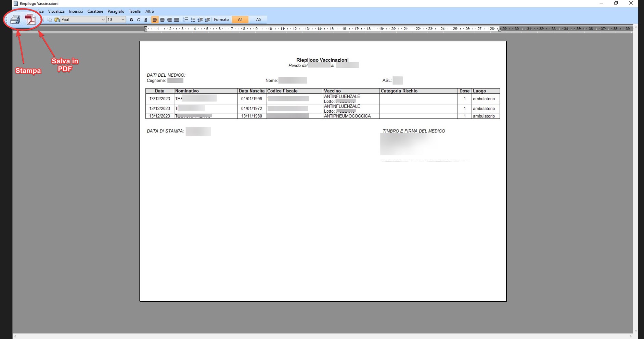
Task: Click birth date 13/11/1980 cell
Action: [252, 116]
